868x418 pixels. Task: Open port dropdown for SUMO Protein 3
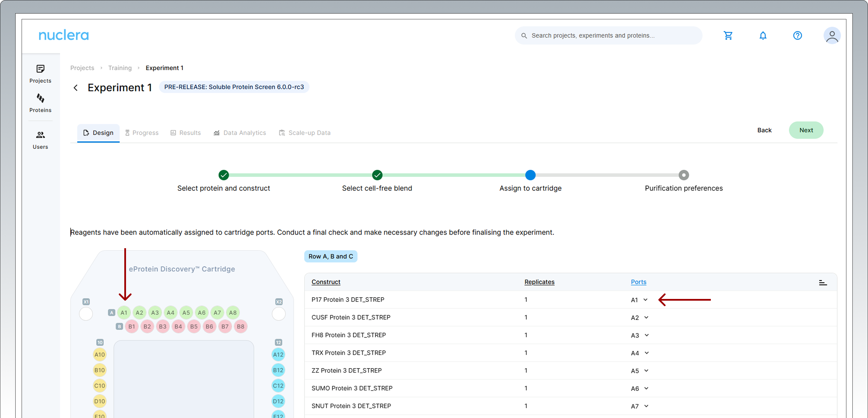[x=640, y=388]
